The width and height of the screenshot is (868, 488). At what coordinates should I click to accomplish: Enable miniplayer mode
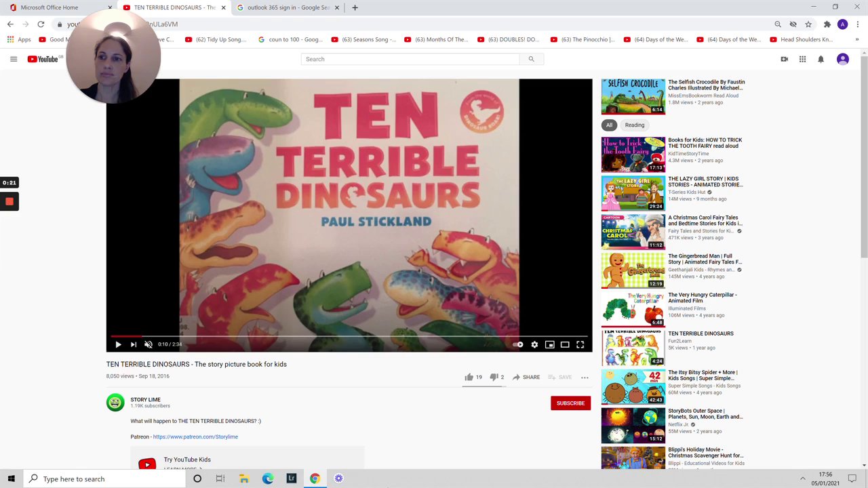click(x=550, y=344)
